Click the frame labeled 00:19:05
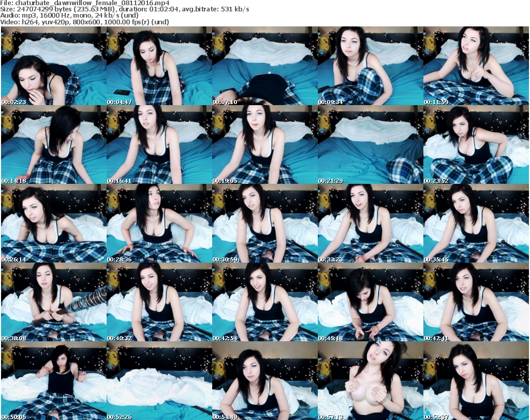This screenshot has width=530, height=420. 265,144
